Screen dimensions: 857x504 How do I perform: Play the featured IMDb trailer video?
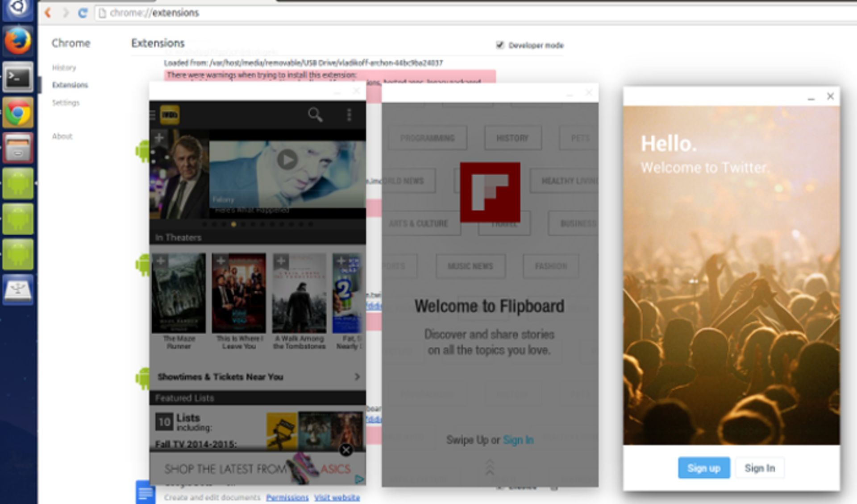287,159
